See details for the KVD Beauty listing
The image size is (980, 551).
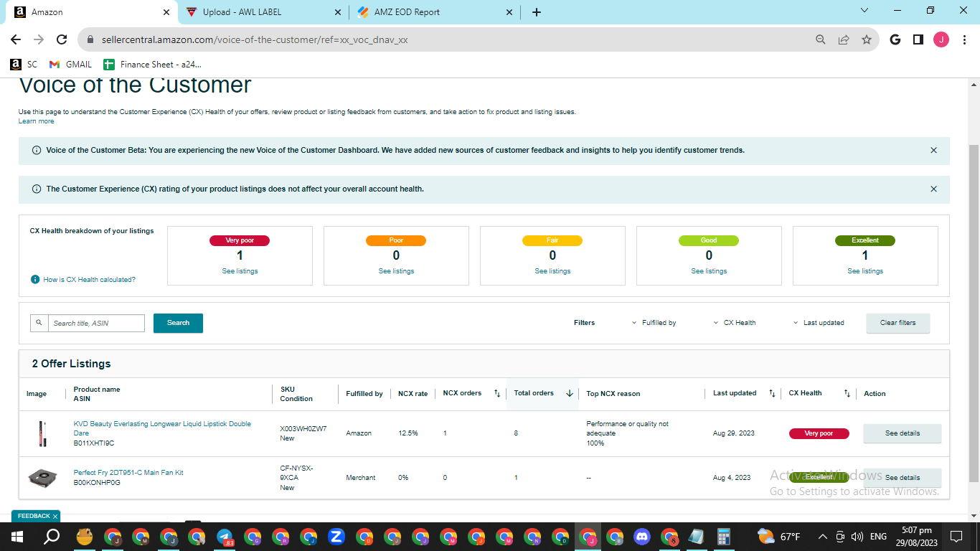(902, 433)
